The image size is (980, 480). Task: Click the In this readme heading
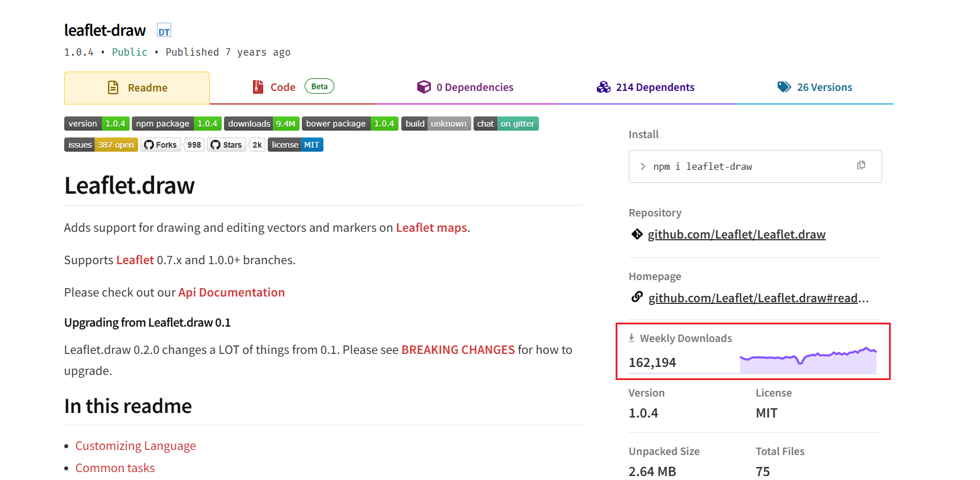coord(128,406)
